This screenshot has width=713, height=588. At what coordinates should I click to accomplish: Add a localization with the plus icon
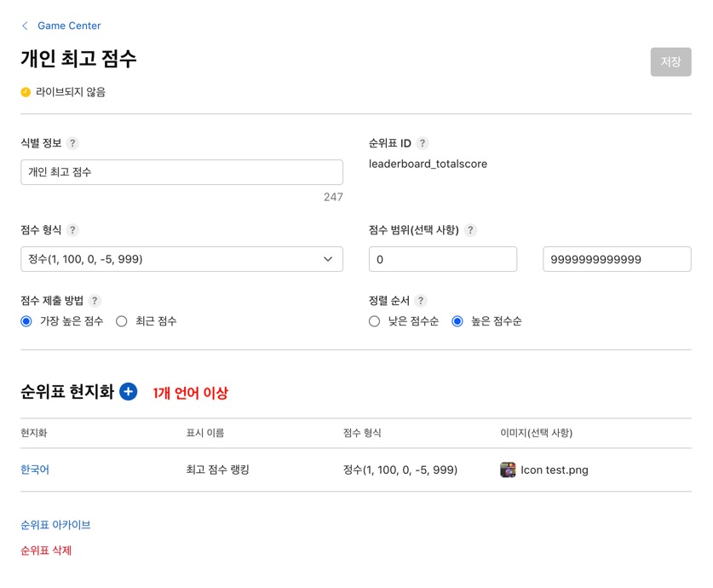point(129,392)
